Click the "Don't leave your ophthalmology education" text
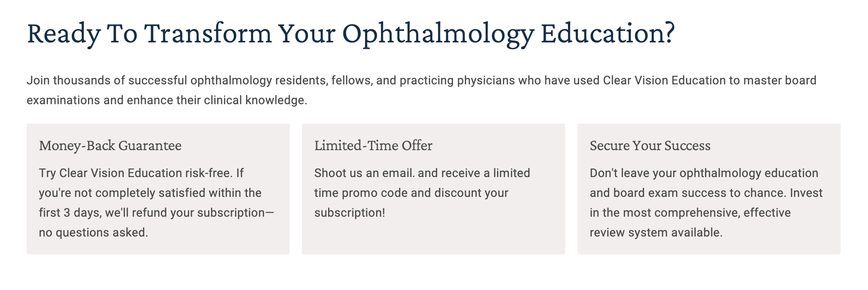The height and width of the screenshot is (290, 868). [x=704, y=173]
